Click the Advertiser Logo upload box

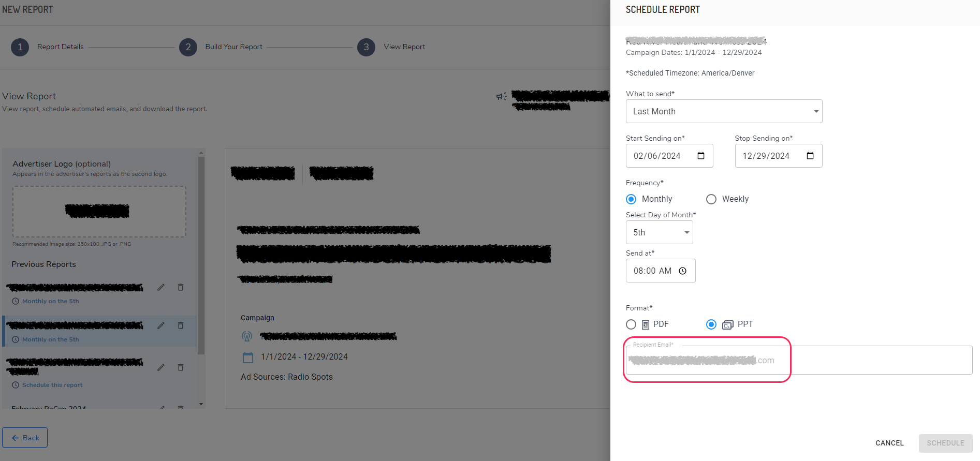point(99,212)
